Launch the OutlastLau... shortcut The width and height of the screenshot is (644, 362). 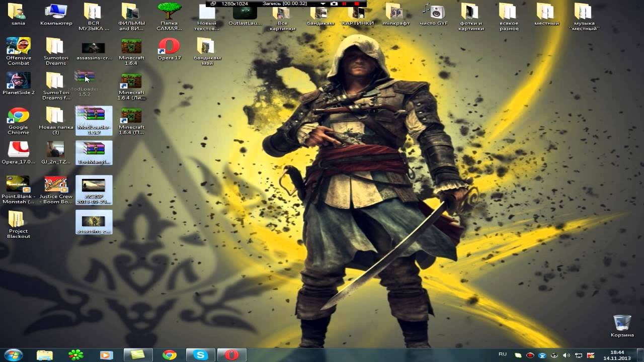pos(245,16)
